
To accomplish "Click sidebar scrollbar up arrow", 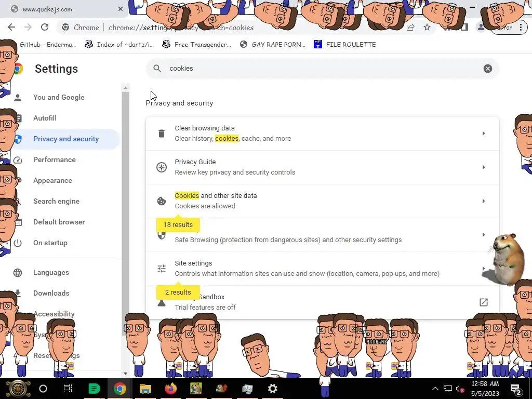I will pos(125,88).
